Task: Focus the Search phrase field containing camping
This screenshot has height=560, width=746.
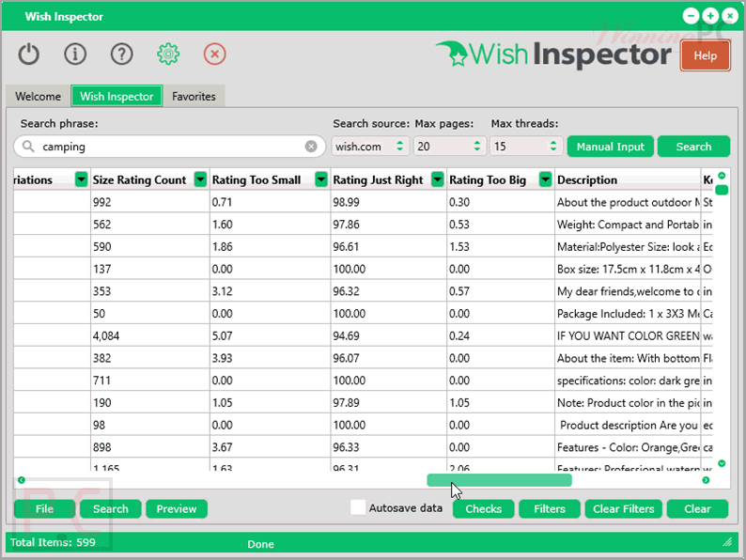Action: 169,146
